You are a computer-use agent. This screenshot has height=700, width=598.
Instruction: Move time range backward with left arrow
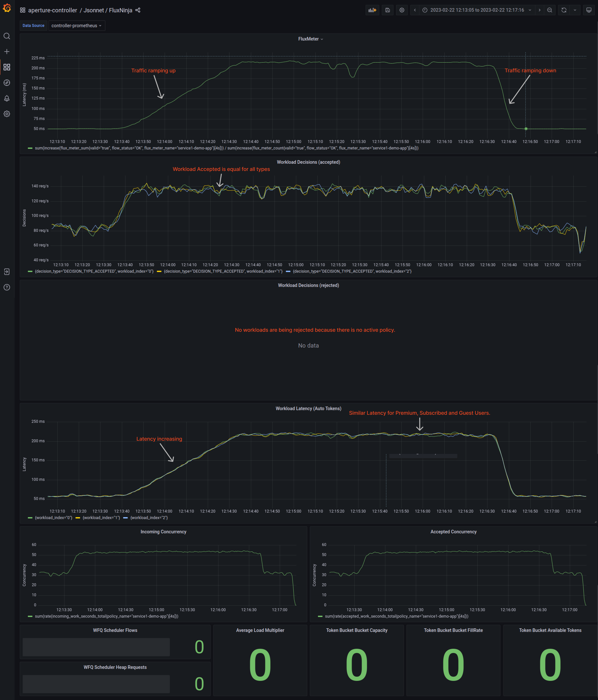[x=415, y=10]
